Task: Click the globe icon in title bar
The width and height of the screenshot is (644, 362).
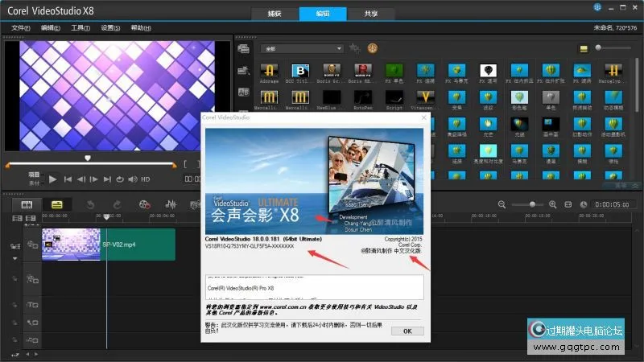Action: 597,7
